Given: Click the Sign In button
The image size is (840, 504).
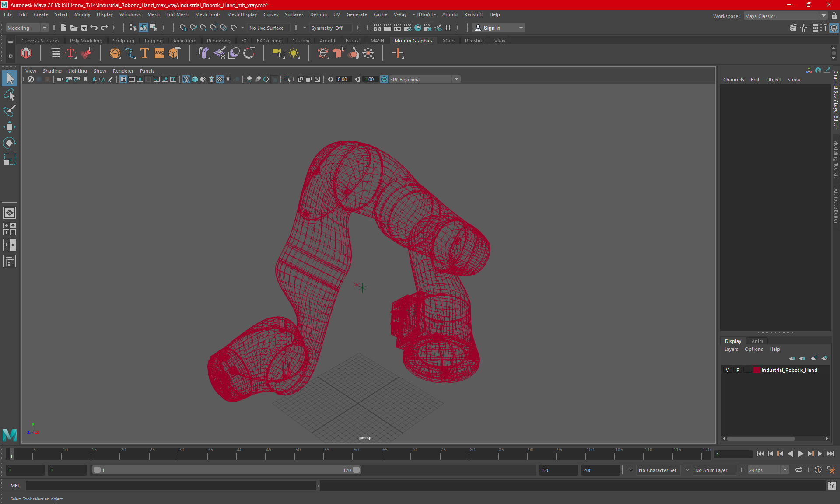Looking at the screenshot, I should (492, 28).
